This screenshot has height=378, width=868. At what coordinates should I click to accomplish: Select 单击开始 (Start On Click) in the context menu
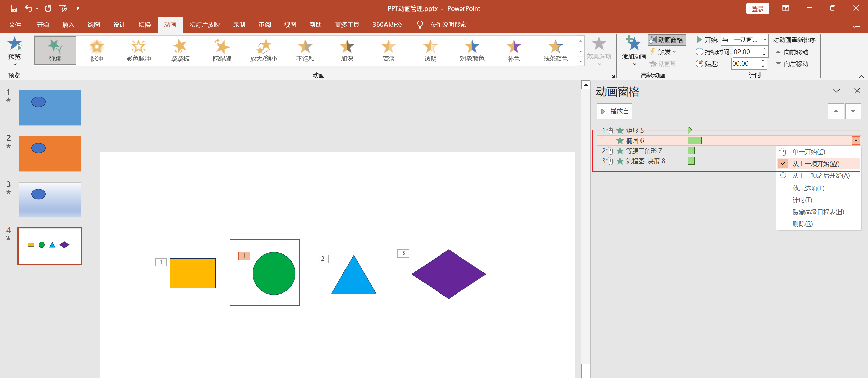809,152
